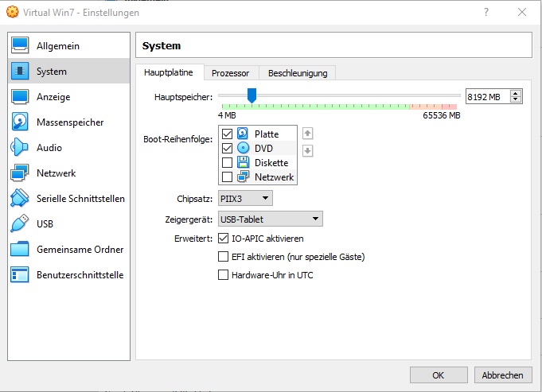
Task: Click the Serielle Schnittstellen connector icon
Action: click(x=20, y=198)
